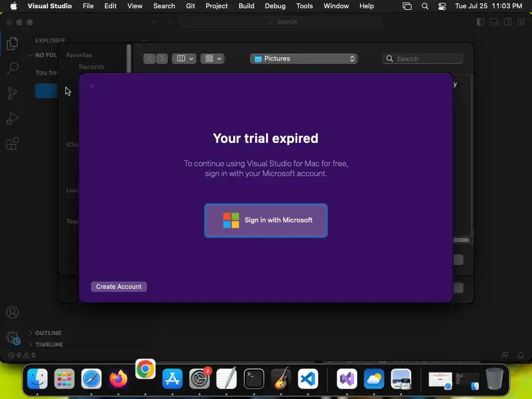Click the command center Search box
The image size is (532, 399).
pos(281,22)
